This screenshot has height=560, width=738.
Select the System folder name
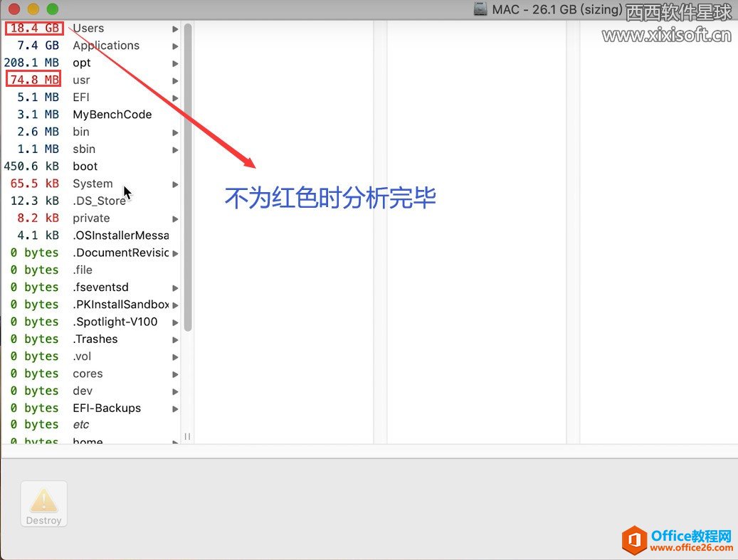point(93,184)
